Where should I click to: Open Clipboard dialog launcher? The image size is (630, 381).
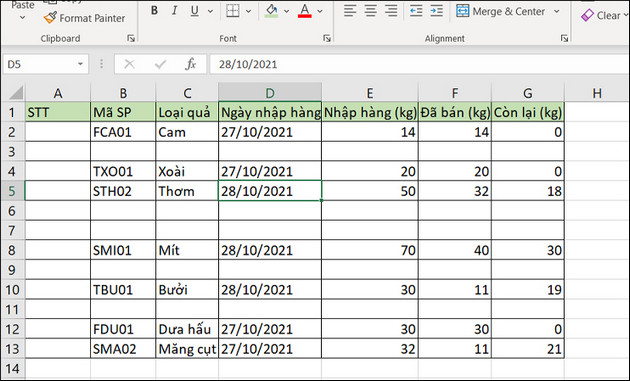pos(131,39)
